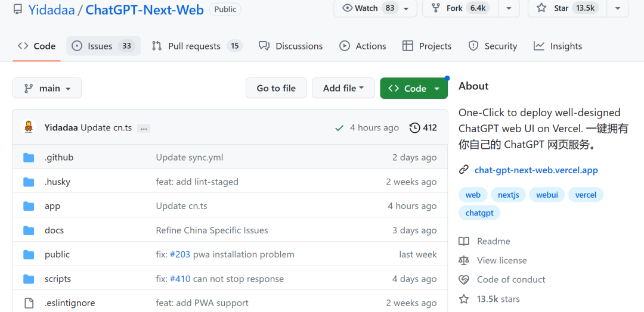Open the issue #410 link
Screen dimensions: 644x312
[180, 279]
